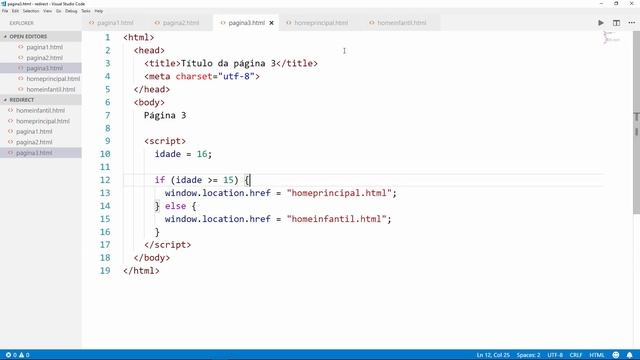Change indentation via Spaces: 2
The height and width of the screenshot is (360, 640).
528,355
